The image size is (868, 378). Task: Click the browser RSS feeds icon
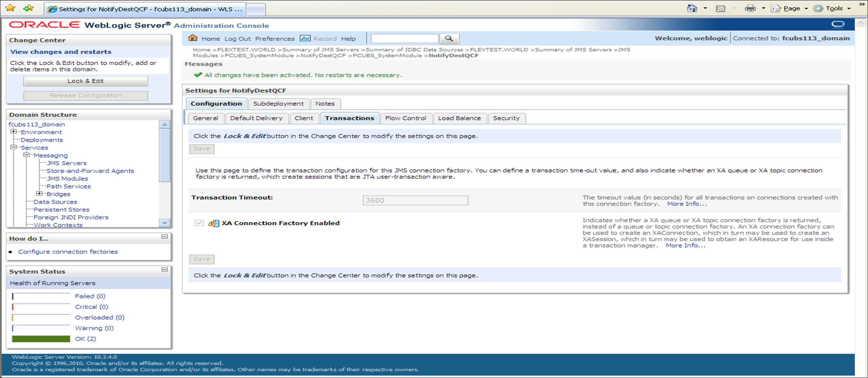tap(720, 8)
